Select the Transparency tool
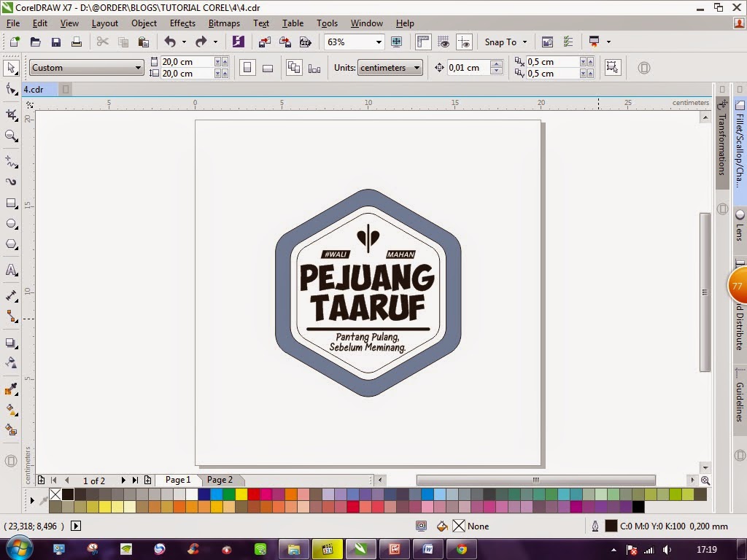Image resolution: width=747 pixels, height=560 pixels. coord(11,363)
